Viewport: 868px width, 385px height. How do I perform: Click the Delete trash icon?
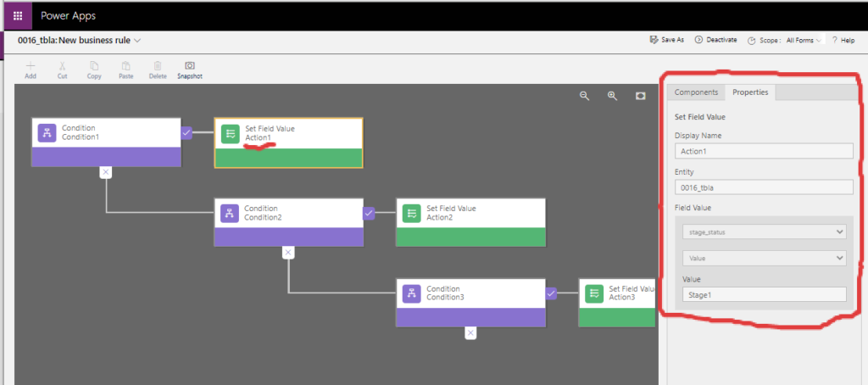[158, 66]
